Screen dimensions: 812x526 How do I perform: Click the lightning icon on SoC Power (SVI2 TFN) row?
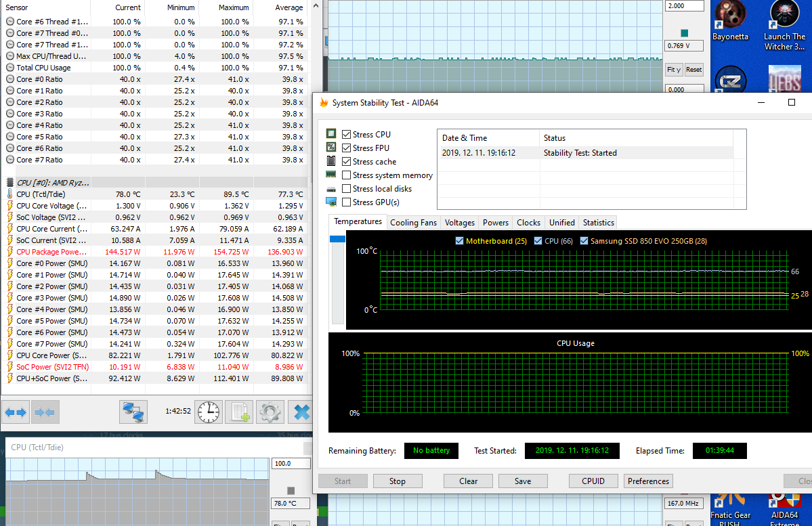pos(10,366)
